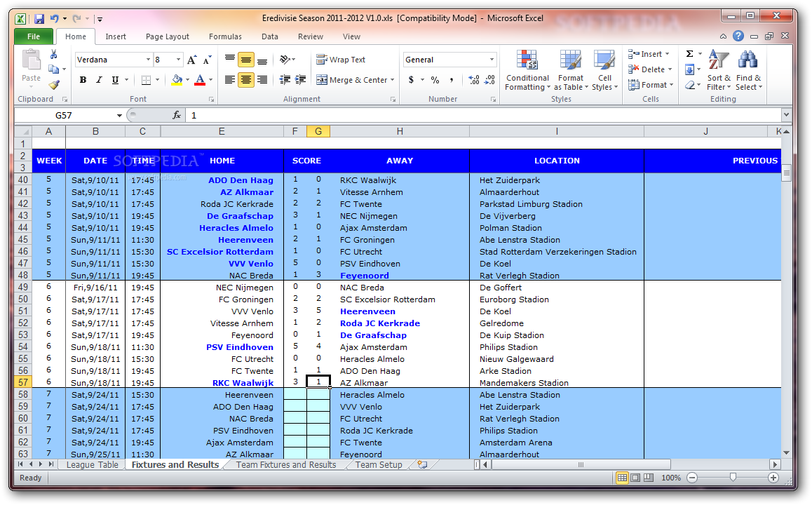
Task: Switch to the Formulas tab
Action: pyautogui.click(x=225, y=36)
